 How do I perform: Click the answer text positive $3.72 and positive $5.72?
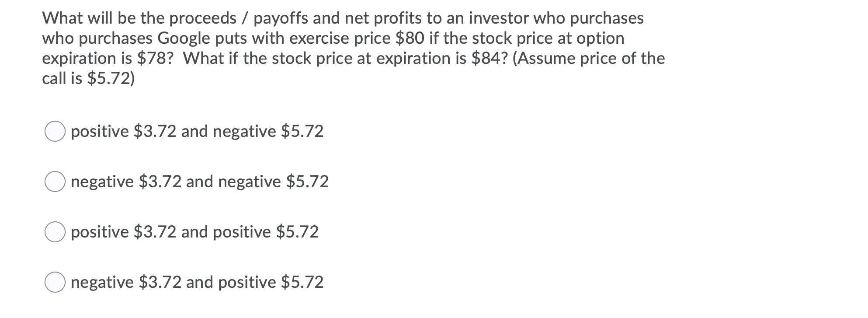[194, 232]
